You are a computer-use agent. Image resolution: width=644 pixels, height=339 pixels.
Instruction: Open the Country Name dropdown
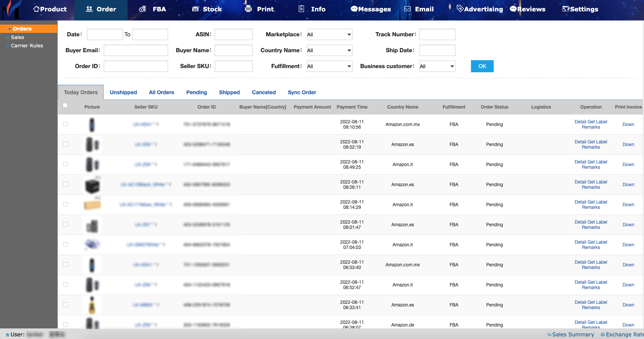pyautogui.click(x=329, y=50)
